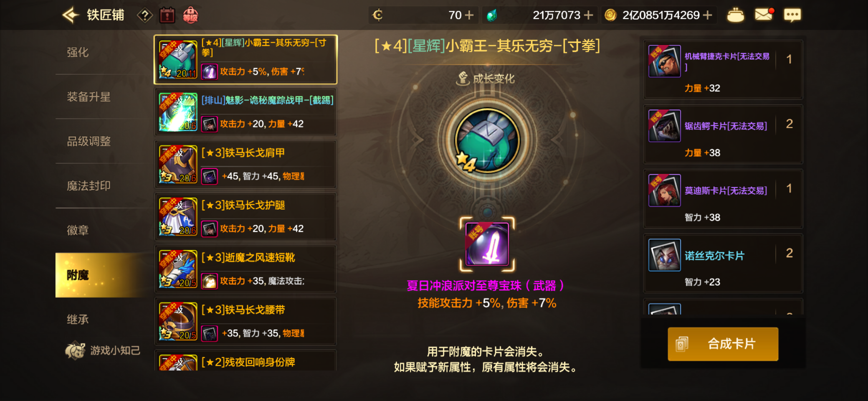Add gold coins with the plus button
Screen dimensions: 868x401
(707, 15)
